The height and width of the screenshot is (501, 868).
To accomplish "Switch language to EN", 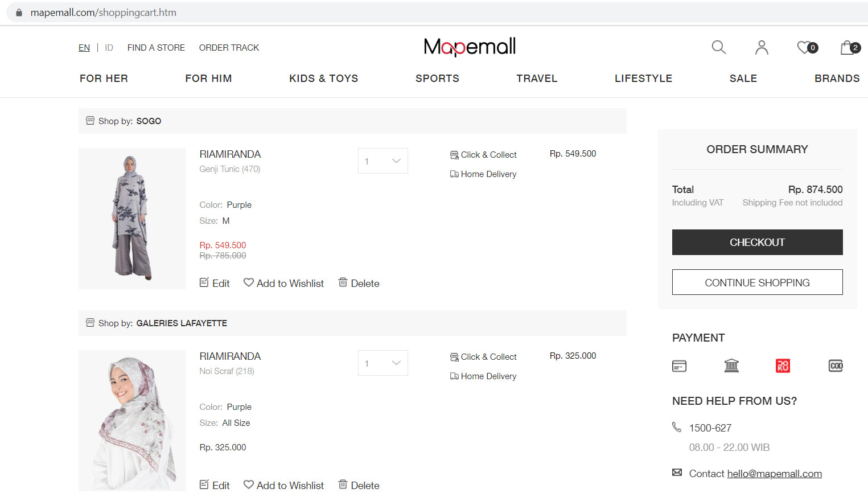I will coord(84,48).
